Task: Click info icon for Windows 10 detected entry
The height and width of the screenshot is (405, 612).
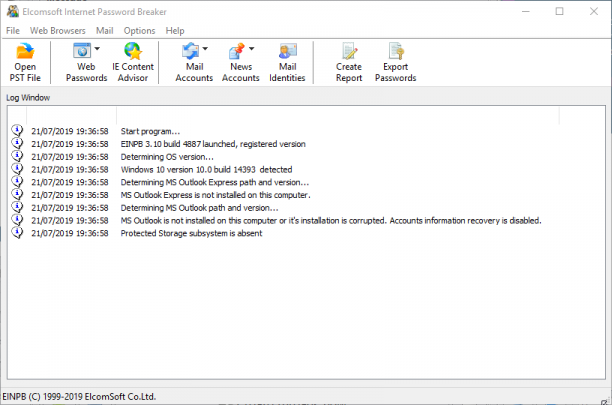Action: point(17,169)
